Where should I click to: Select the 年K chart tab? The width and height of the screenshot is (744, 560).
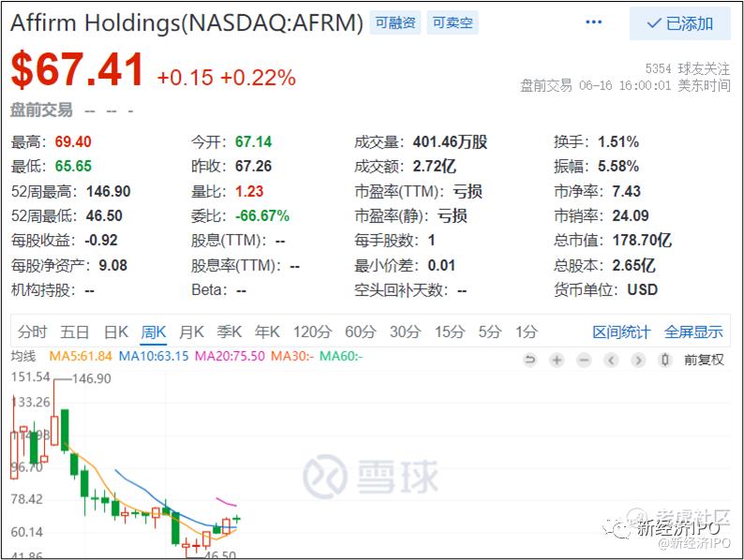267,332
